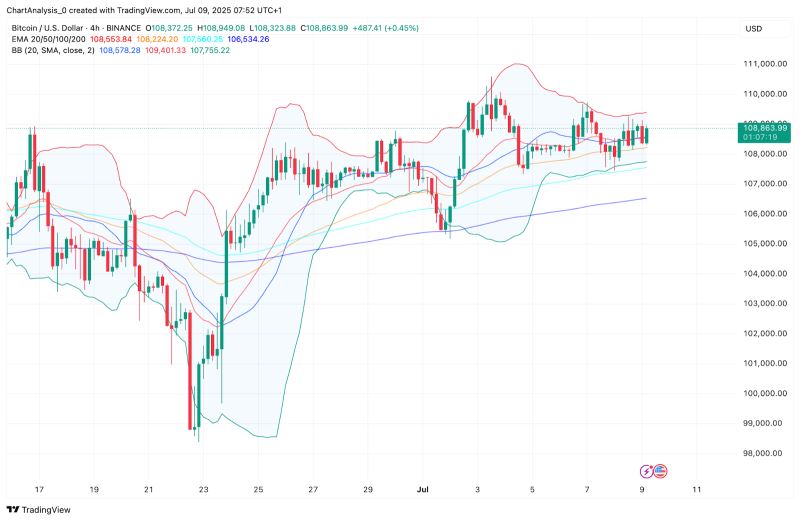800x521 pixels.
Task: Click the current price label 108,863.99
Action: coord(766,129)
